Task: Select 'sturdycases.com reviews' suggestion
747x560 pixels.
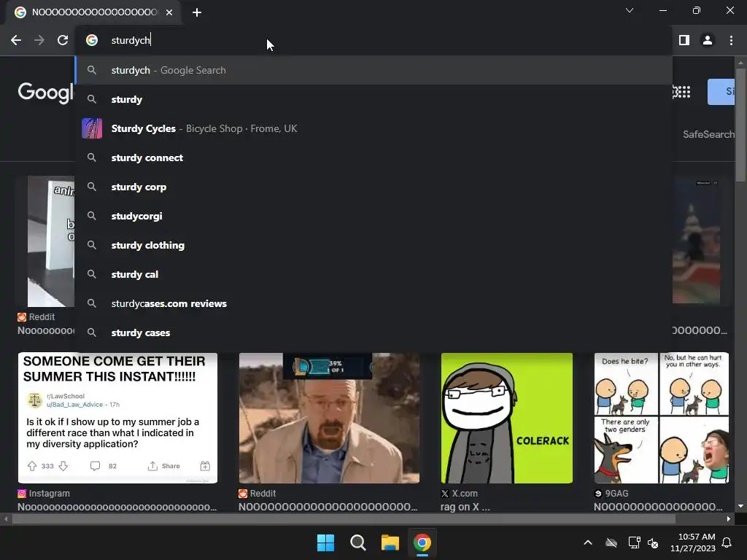Action: (373, 303)
